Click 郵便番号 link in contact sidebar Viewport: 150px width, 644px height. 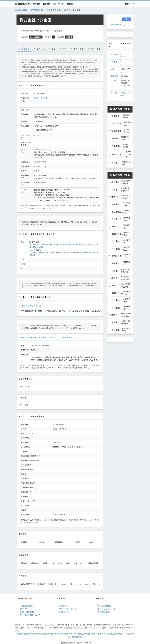click(x=114, y=76)
